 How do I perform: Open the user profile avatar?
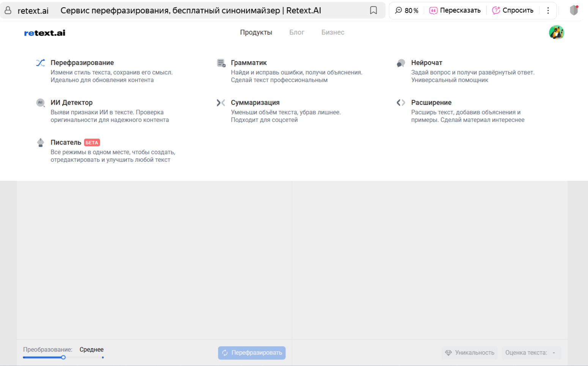point(556,33)
